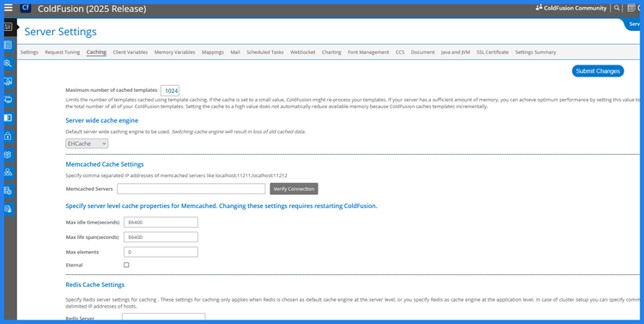Click the Server wide cache engine heading
Image resolution: width=644 pixels, height=324 pixels.
coord(102,120)
